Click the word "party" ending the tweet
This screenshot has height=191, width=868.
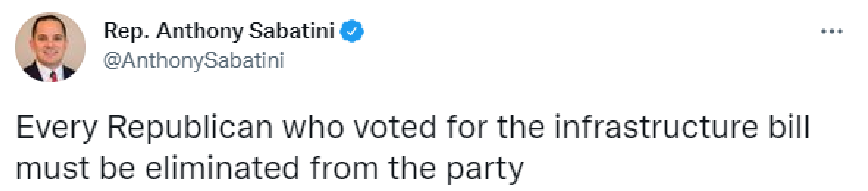pyautogui.click(x=485, y=169)
